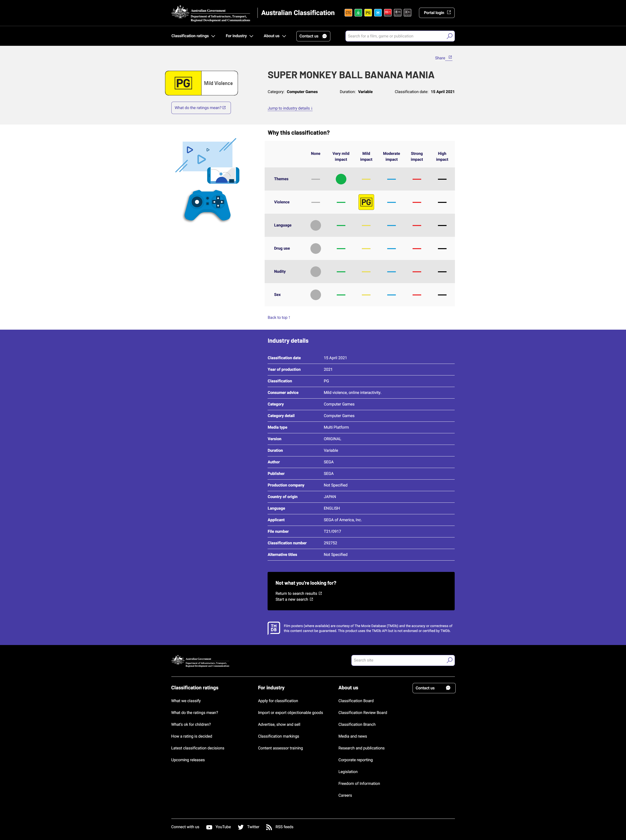Open Freedom of Information
The image size is (626, 840).
(x=359, y=784)
